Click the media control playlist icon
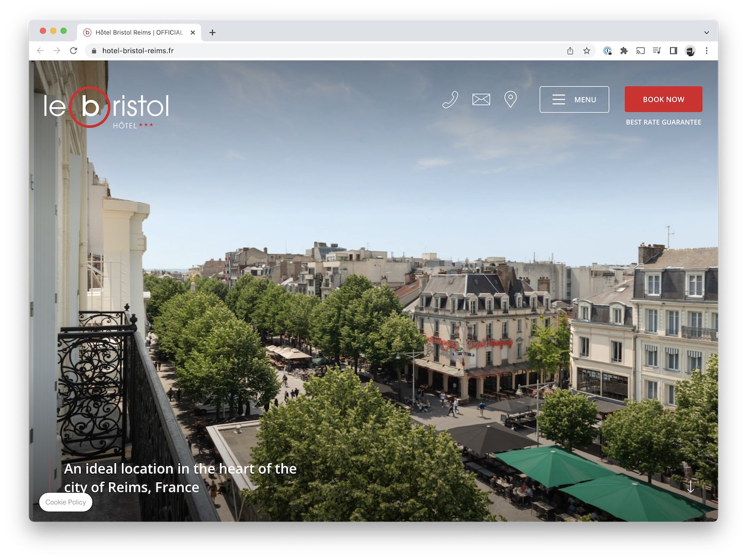This screenshot has height=560, width=747. click(657, 51)
